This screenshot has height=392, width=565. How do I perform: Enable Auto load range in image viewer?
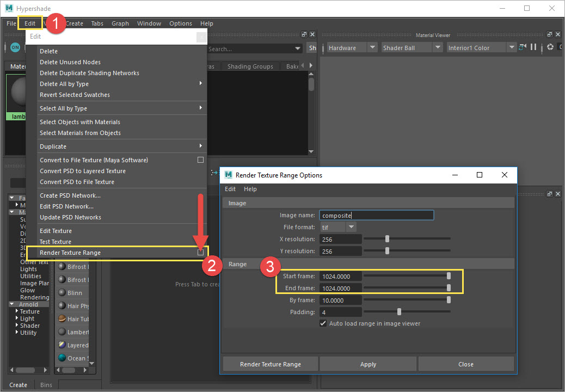(323, 322)
